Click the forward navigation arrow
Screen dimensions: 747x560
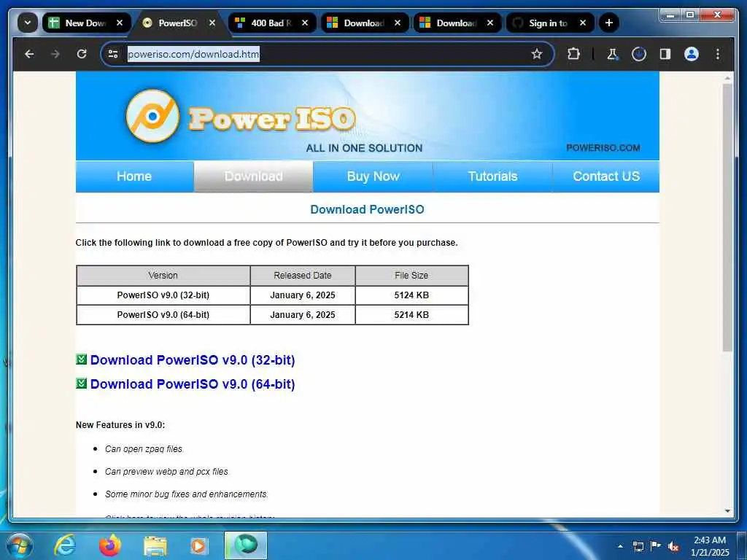tap(55, 54)
